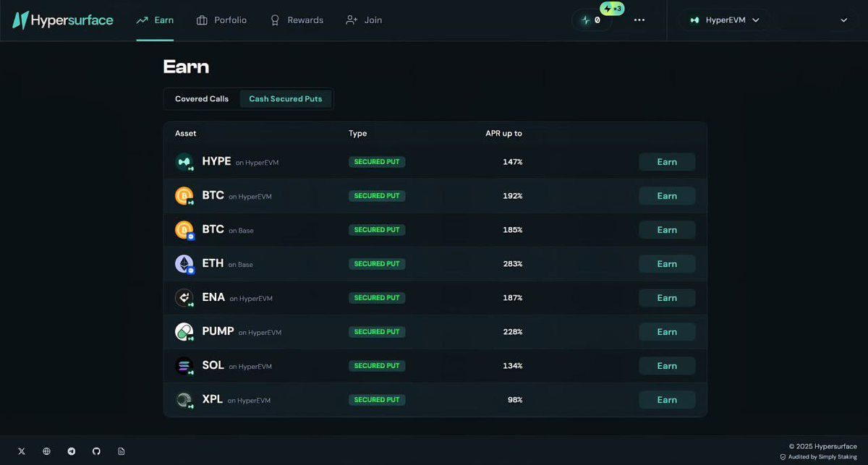The width and height of the screenshot is (868, 465).
Task: Open the Rewards nav tab
Action: 296,20
